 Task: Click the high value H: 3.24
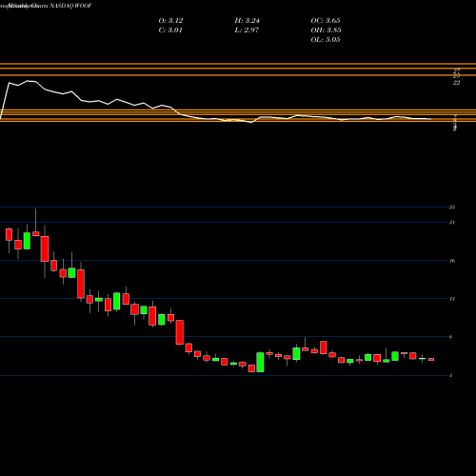(247, 21)
